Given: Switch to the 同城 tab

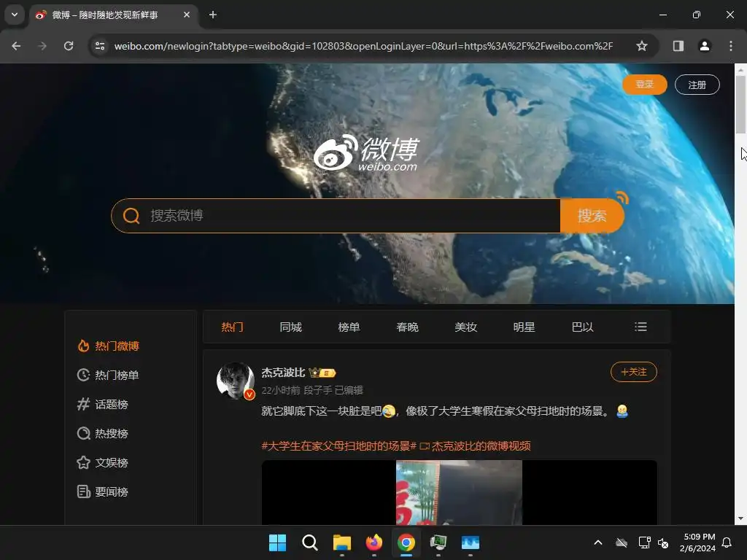Looking at the screenshot, I should coord(290,327).
